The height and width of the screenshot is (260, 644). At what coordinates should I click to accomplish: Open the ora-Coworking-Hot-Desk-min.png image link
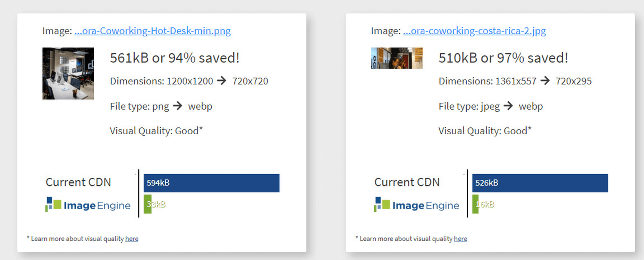(152, 31)
